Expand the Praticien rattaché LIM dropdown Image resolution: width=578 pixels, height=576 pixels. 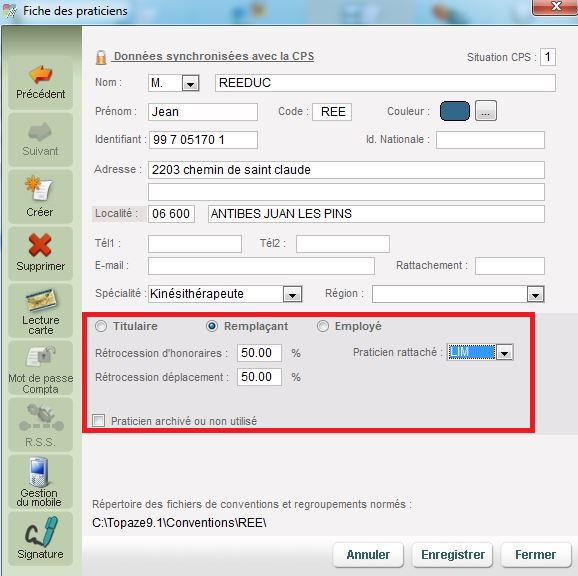coord(504,352)
